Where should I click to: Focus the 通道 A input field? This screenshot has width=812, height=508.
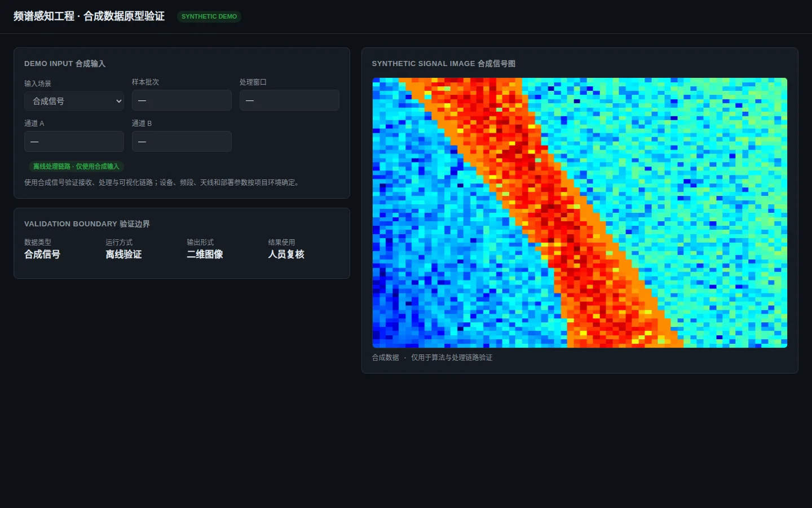[74, 142]
